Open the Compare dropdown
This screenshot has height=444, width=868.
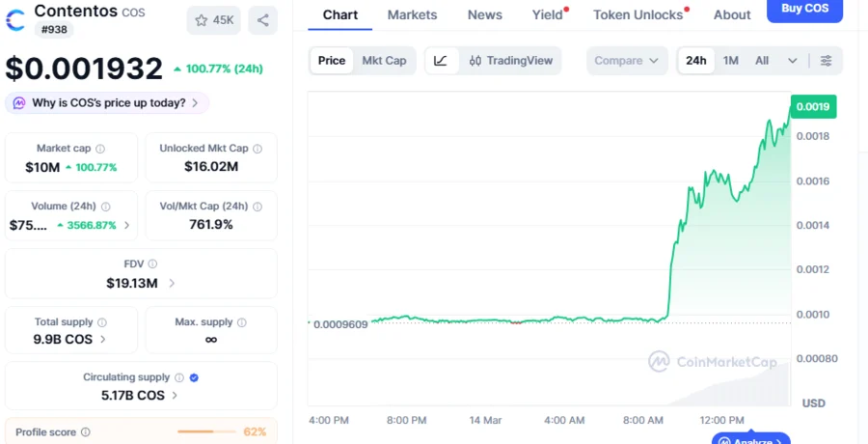tap(627, 60)
